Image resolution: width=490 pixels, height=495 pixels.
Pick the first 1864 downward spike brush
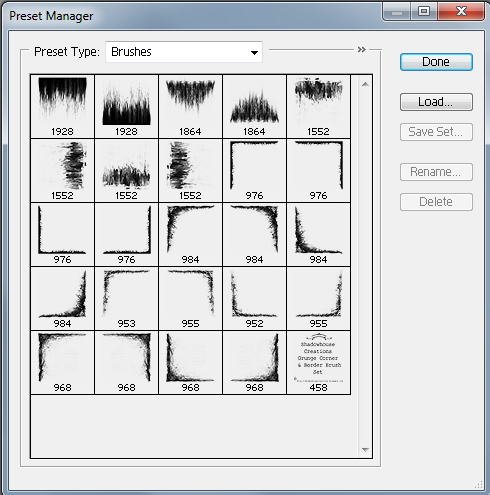pos(190,106)
